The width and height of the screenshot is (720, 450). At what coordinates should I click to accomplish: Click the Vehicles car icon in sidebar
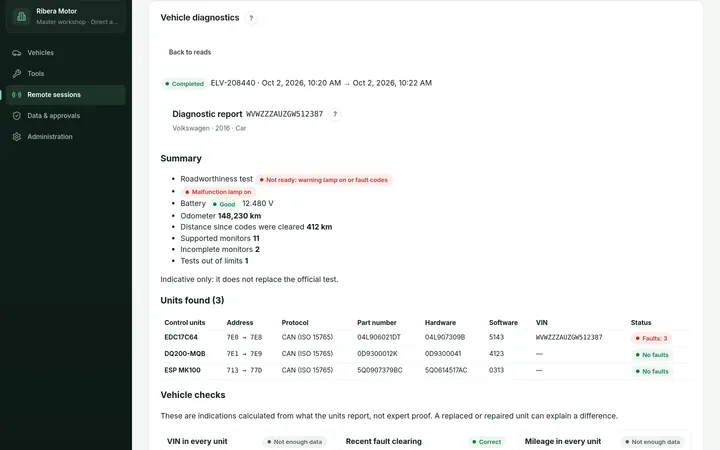pos(17,53)
